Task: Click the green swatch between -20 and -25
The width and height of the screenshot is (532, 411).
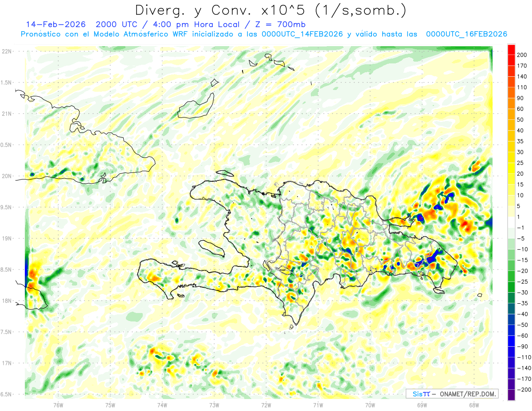Action: coord(511,276)
